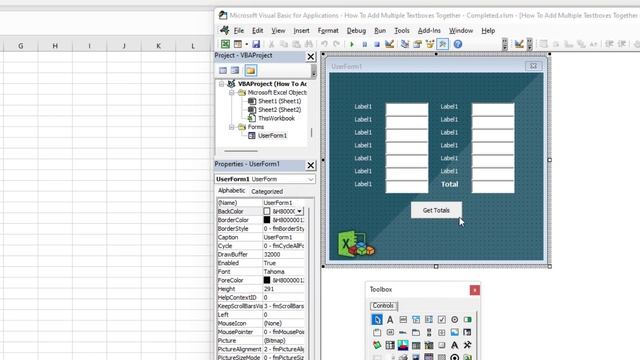The width and height of the screenshot is (640, 360).
Task: Pick the CheckBox control in the Toolbox
Action: tap(442, 320)
